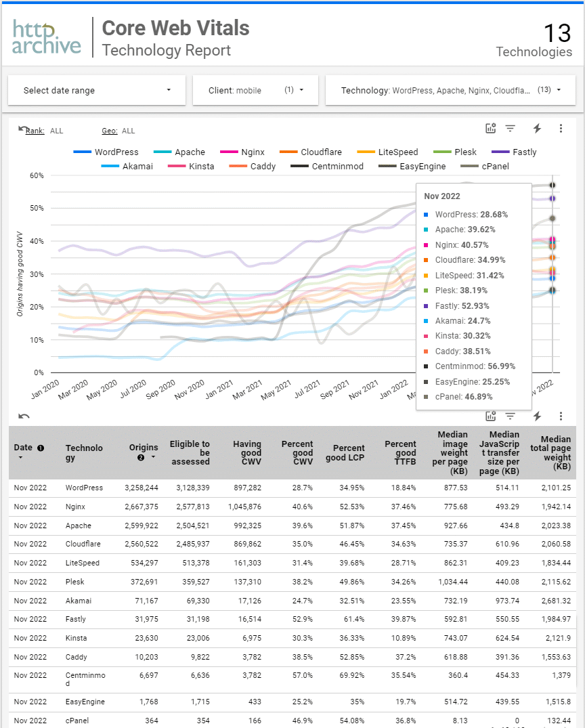The height and width of the screenshot is (728, 585).
Task: Open the Client: mobile dropdown
Action: pos(255,90)
